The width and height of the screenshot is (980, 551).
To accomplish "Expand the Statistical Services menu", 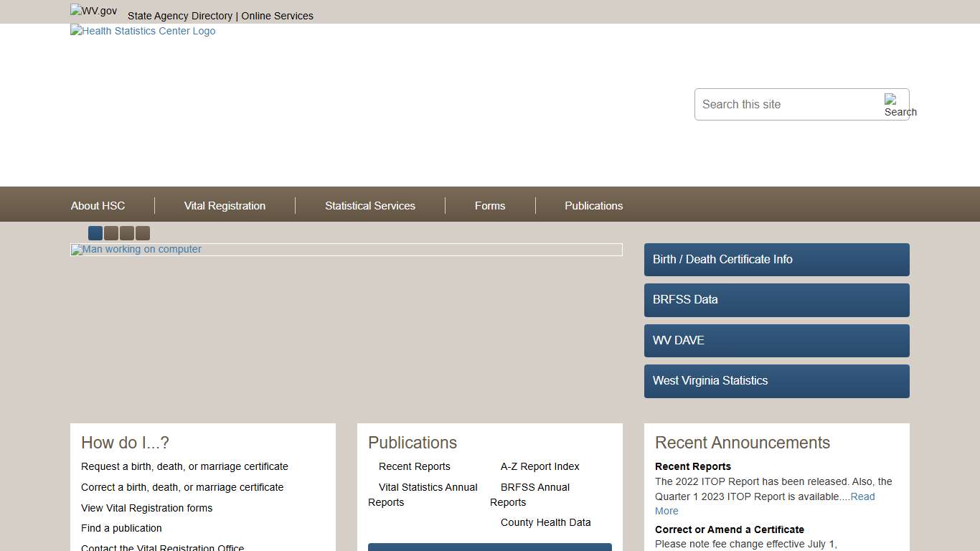I will click(x=369, y=206).
